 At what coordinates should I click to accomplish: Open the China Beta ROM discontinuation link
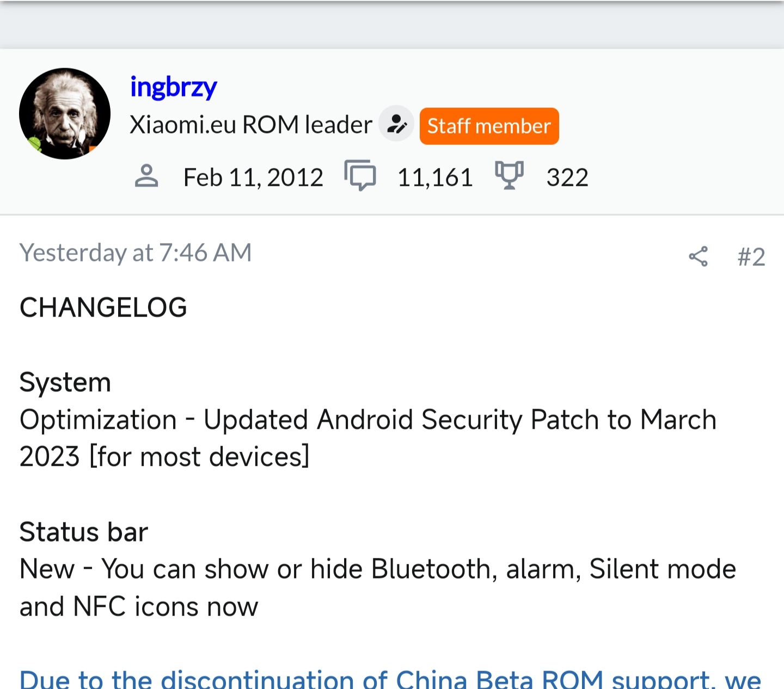pyautogui.click(x=390, y=679)
